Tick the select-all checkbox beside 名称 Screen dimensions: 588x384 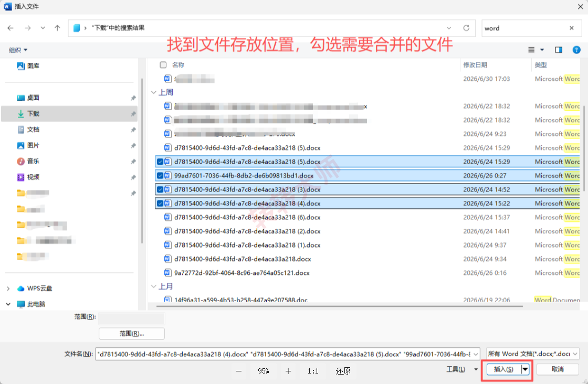[x=163, y=65]
